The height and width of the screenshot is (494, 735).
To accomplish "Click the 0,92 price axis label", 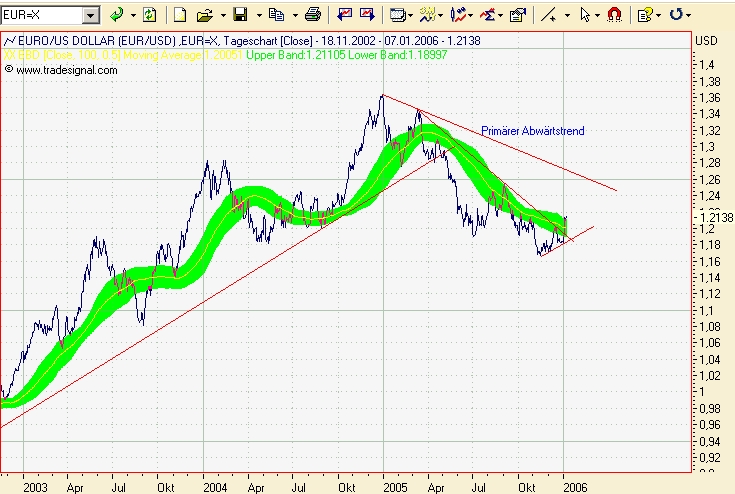I will [x=710, y=457].
